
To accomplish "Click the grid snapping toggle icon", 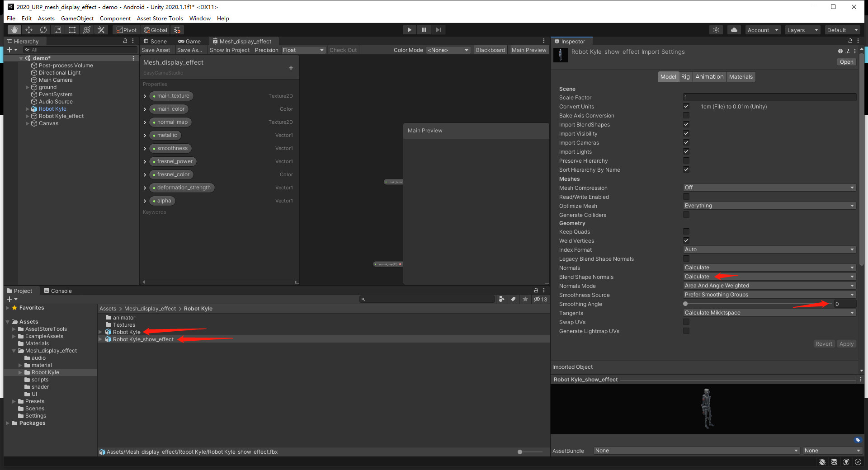I will point(177,29).
